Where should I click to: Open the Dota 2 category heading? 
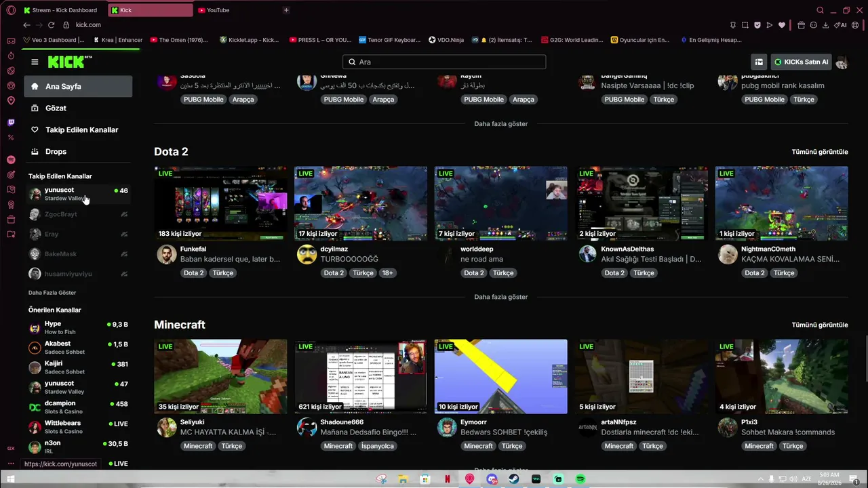171,152
